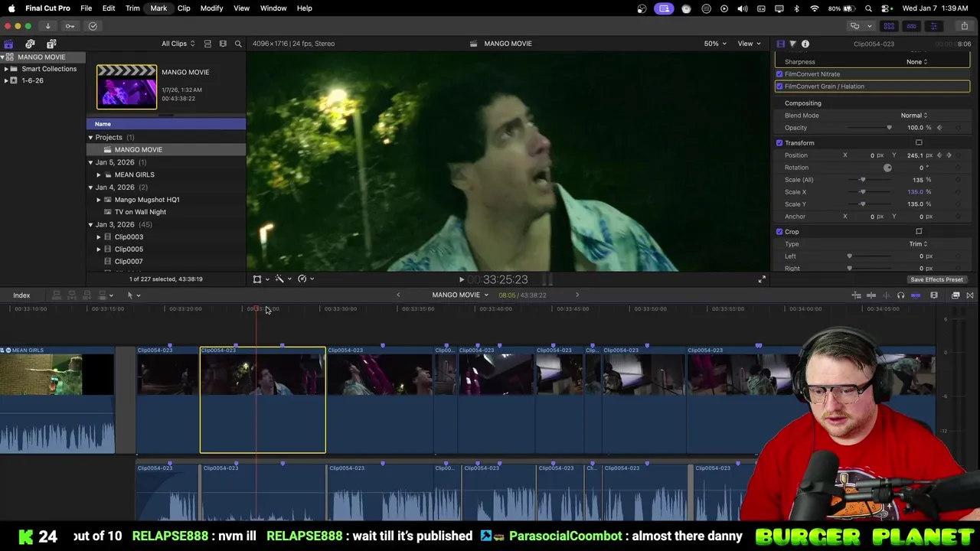Open browser search magnifier icon

click(238, 44)
